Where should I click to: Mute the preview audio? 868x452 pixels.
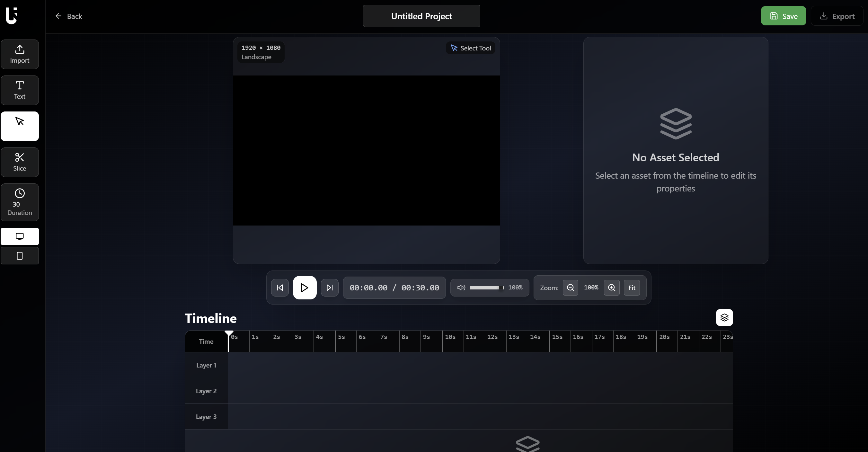(x=461, y=288)
